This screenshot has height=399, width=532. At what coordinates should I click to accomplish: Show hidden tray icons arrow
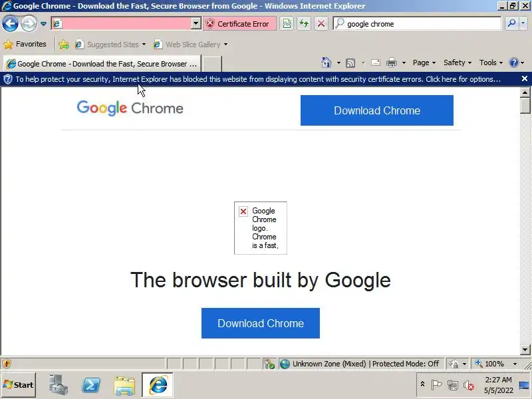pos(422,384)
